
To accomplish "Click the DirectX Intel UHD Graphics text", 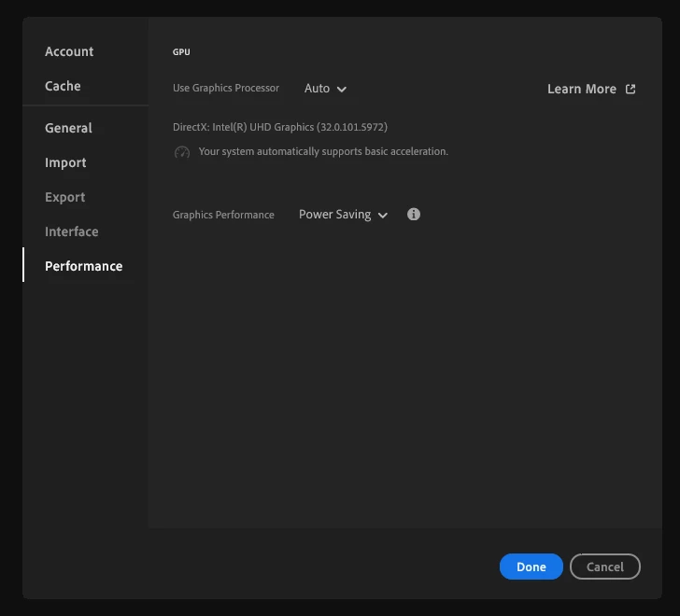I will (x=280, y=127).
